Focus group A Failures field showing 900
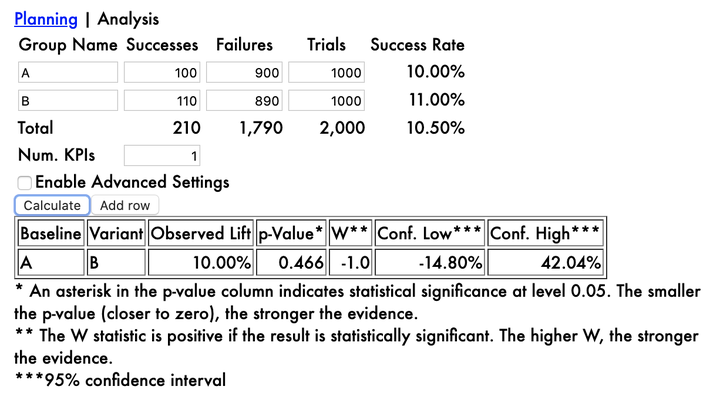This screenshot has height=393, width=720. (244, 73)
